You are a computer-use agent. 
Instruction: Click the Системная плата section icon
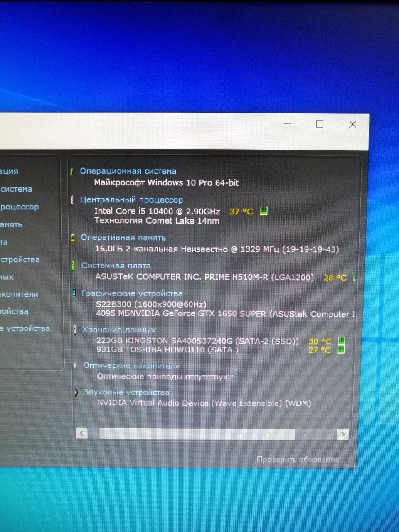tap(73, 266)
